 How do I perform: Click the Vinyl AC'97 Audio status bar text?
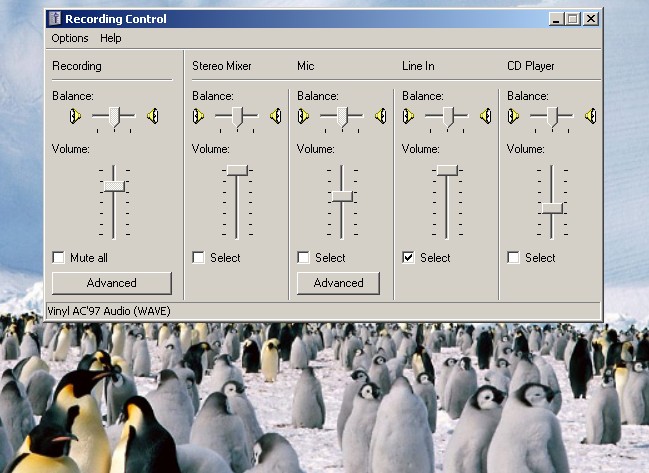point(109,311)
